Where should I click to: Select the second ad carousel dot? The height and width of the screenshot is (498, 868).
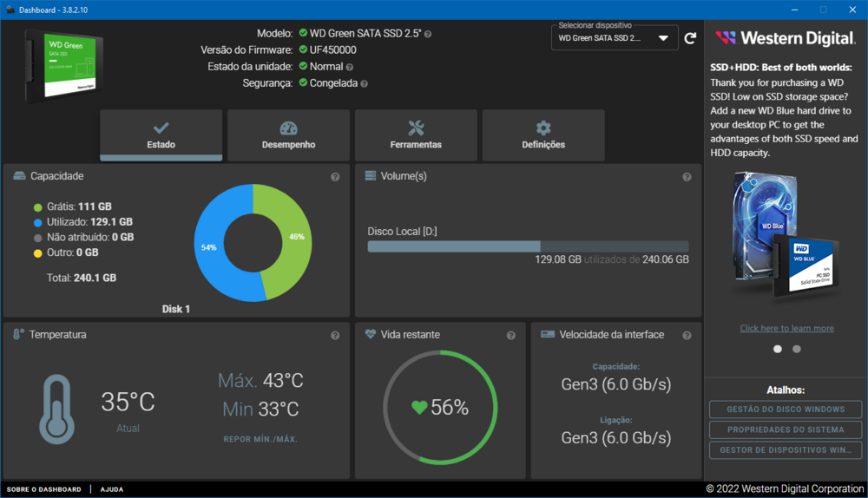pos(797,349)
